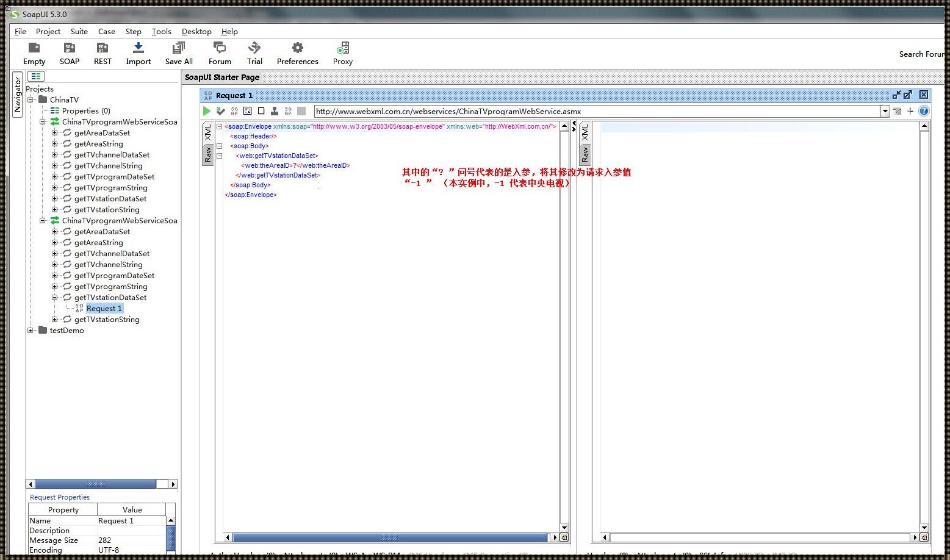950x560 pixels.
Task: Click the Message Size value 282
Action: pyautogui.click(x=131, y=540)
